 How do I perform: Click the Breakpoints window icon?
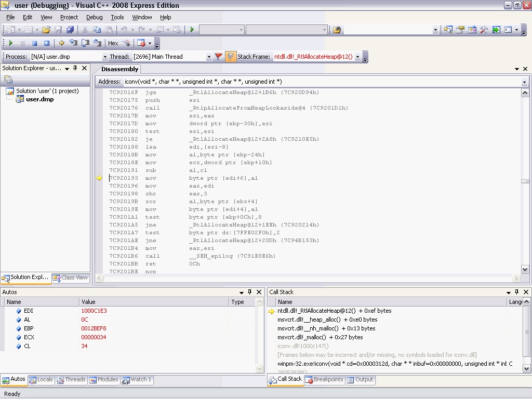[x=141, y=43]
